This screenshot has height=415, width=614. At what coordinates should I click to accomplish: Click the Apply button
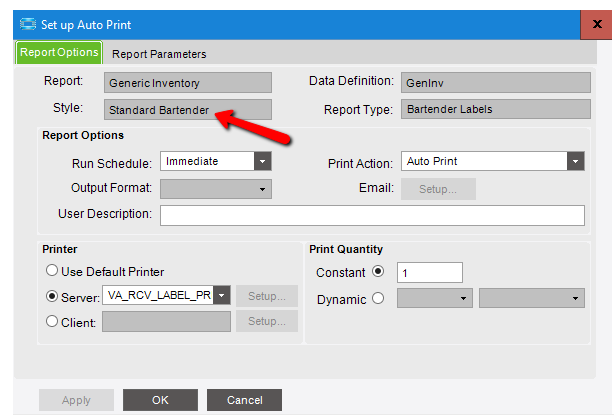(x=76, y=400)
